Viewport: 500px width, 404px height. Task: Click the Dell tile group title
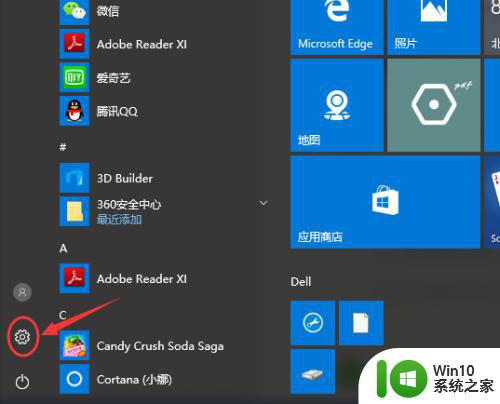point(301,282)
